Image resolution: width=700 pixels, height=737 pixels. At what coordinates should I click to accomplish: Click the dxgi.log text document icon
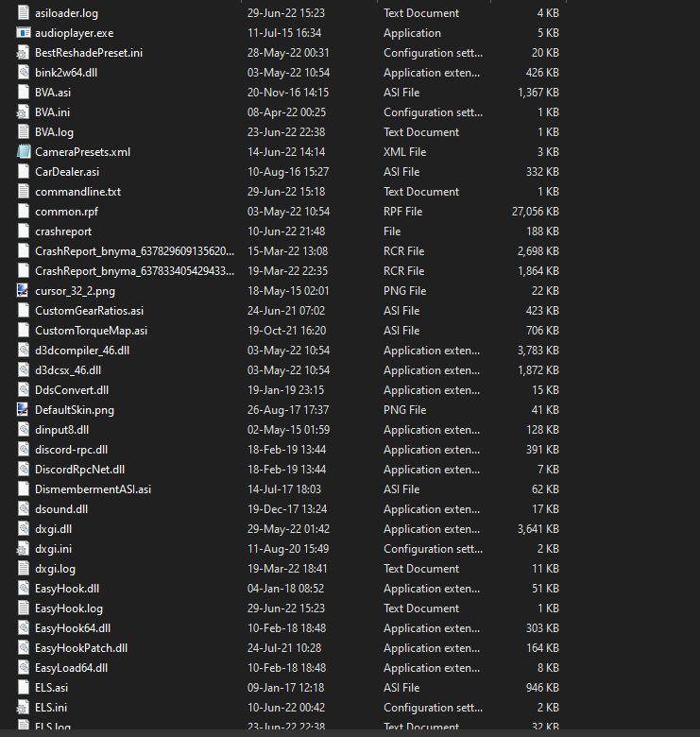[x=23, y=569]
